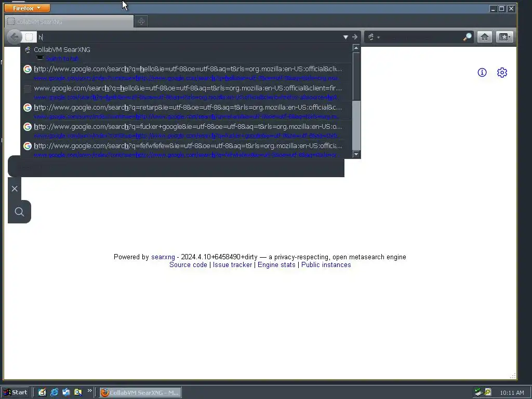The height and width of the screenshot is (399, 532).
Task: Open the searxng project link
Action: coord(163,257)
